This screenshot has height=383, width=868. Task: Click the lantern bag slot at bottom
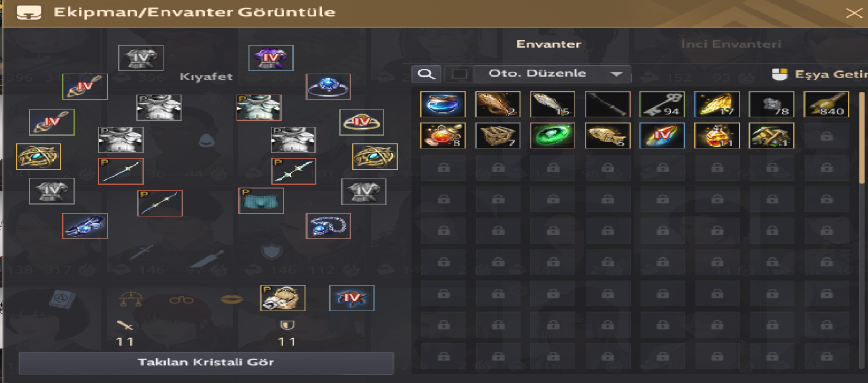tap(282, 298)
